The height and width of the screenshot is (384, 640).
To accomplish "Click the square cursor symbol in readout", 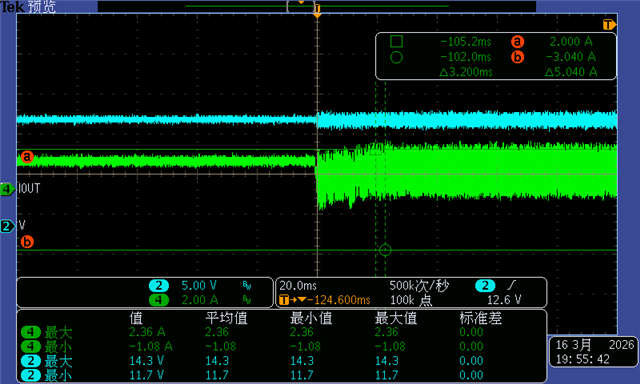I will [396, 41].
